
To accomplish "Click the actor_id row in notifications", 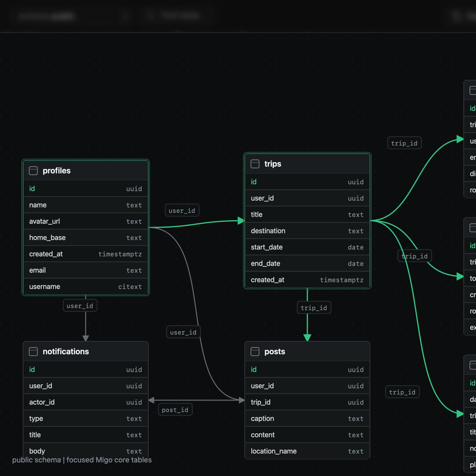I will point(86,402).
